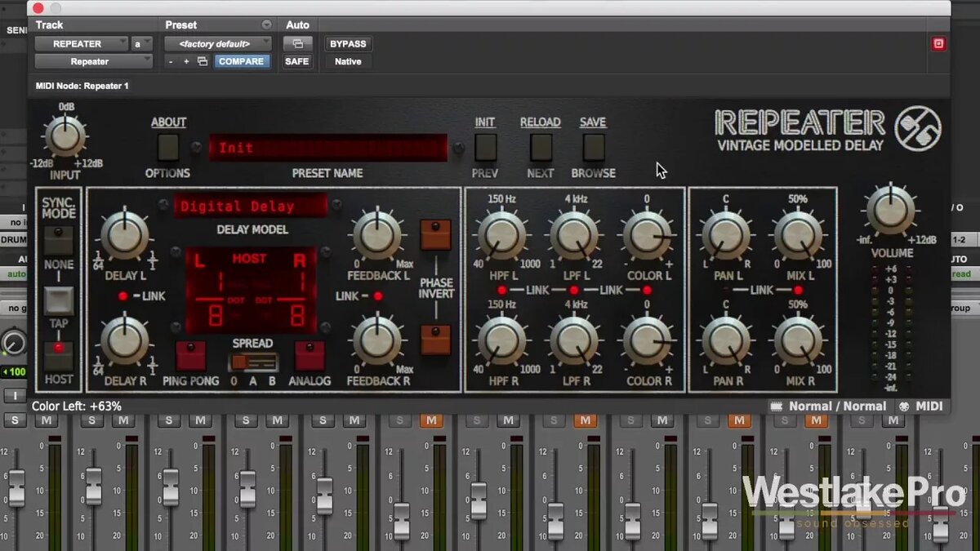Image resolution: width=980 pixels, height=551 pixels.
Task: Toggle lower PHASE INVERT orange button
Action: pyautogui.click(x=435, y=340)
